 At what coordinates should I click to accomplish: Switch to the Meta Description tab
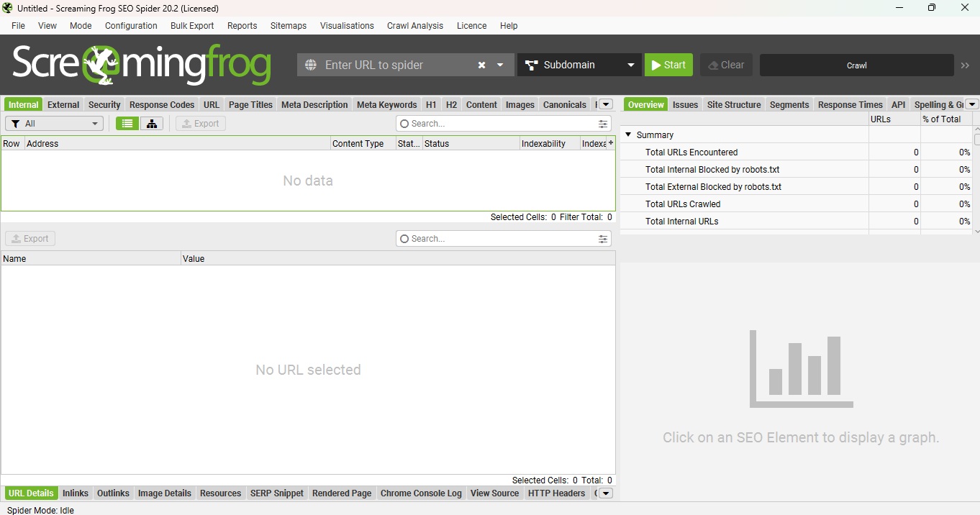pyautogui.click(x=314, y=105)
